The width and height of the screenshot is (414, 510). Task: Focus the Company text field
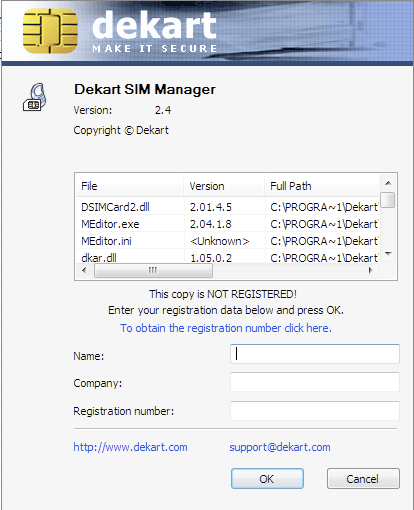tap(315, 382)
